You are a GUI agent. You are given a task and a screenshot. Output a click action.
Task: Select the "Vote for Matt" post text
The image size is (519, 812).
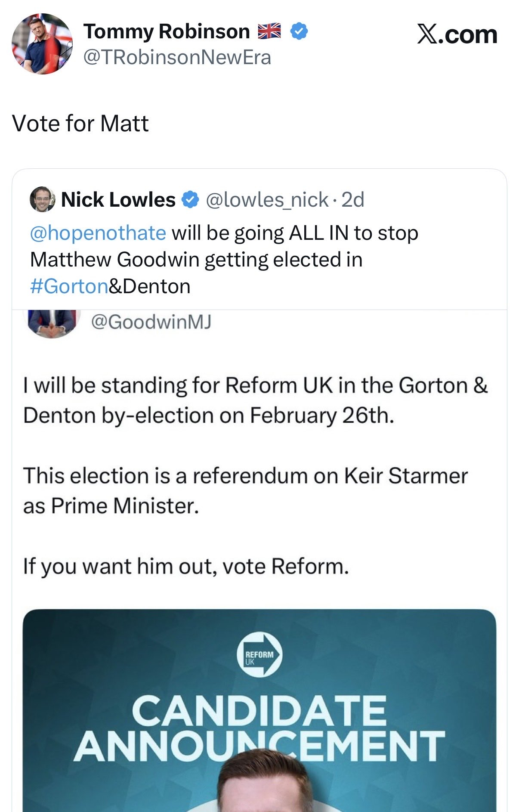[x=80, y=124]
